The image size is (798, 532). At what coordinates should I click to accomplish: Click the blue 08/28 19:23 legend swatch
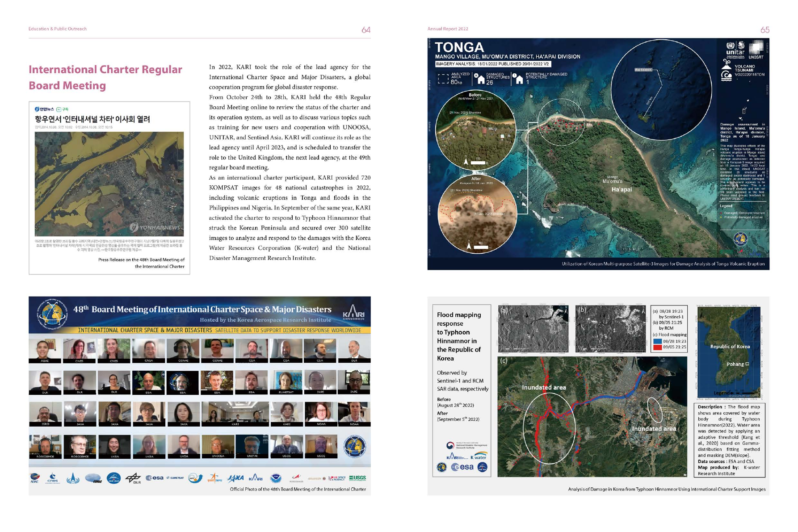pyautogui.click(x=657, y=341)
